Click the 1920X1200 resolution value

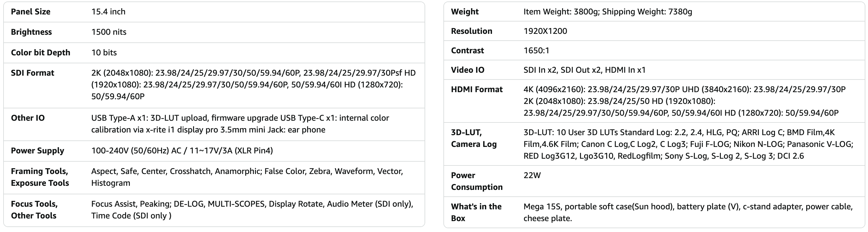[x=545, y=31]
